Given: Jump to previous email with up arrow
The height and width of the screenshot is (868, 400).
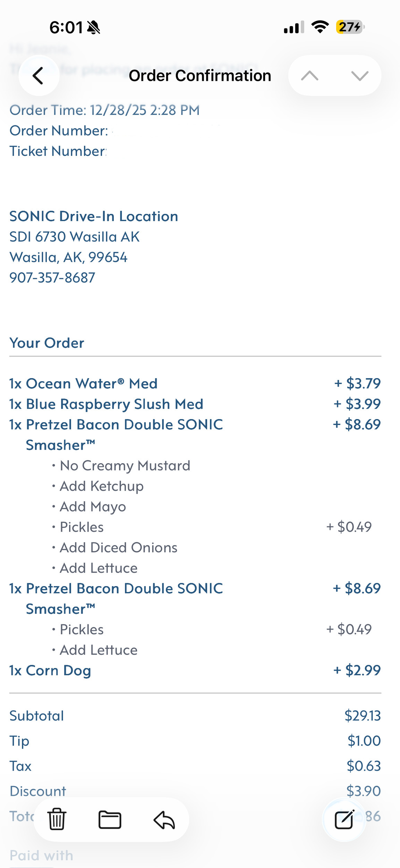Looking at the screenshot, I should tap(310, 75).
